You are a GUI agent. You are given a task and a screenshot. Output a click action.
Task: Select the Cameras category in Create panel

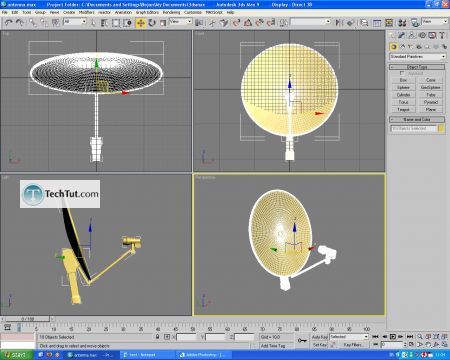click(419, 47)
